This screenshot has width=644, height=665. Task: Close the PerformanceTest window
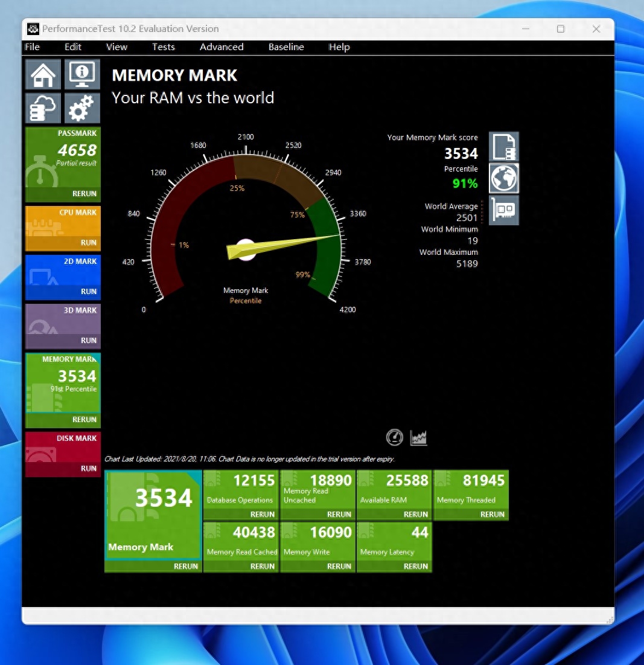pos(596,28)
